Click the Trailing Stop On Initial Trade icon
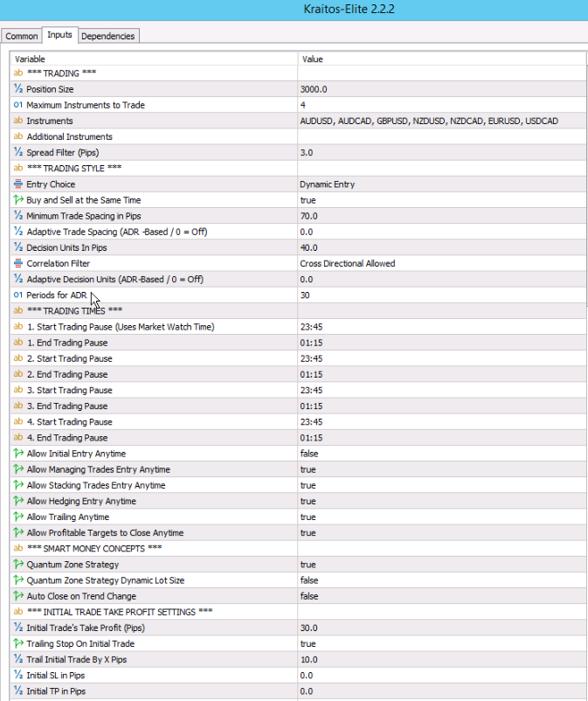The image size is (588, 701). click(x=18, y=643)
